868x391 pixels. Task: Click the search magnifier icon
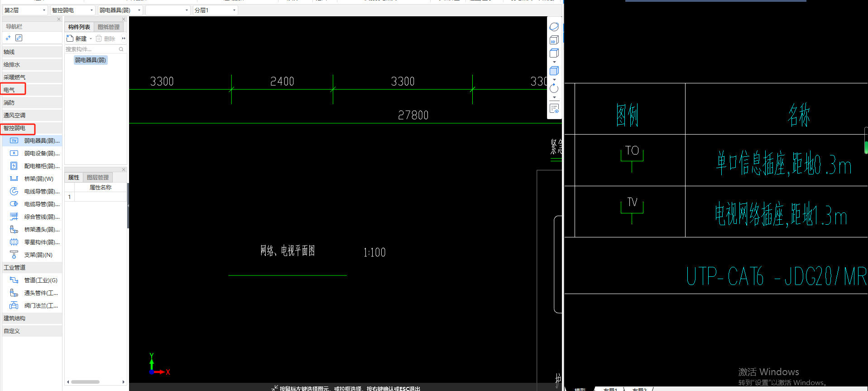point(121,49)
